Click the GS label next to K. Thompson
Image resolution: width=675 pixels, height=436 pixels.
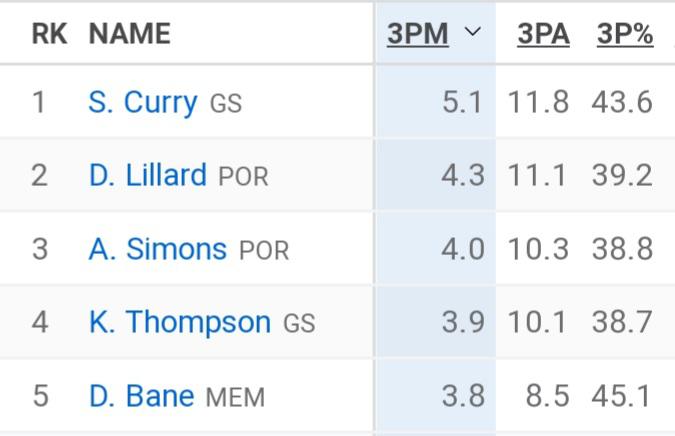pyautogui.click(x=299, y=323)
